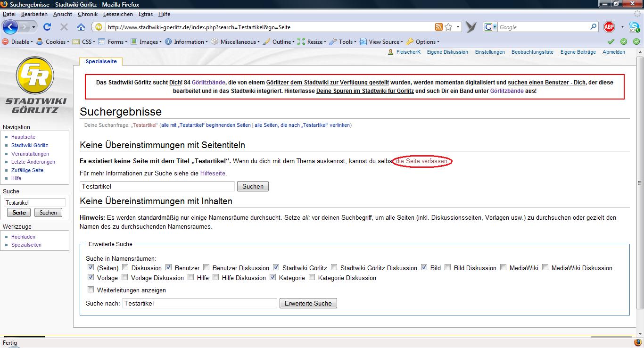The width and height of the screenshot is (644, 348).
Task: Reload the page with the refresh icon
Action: (47, 27)
